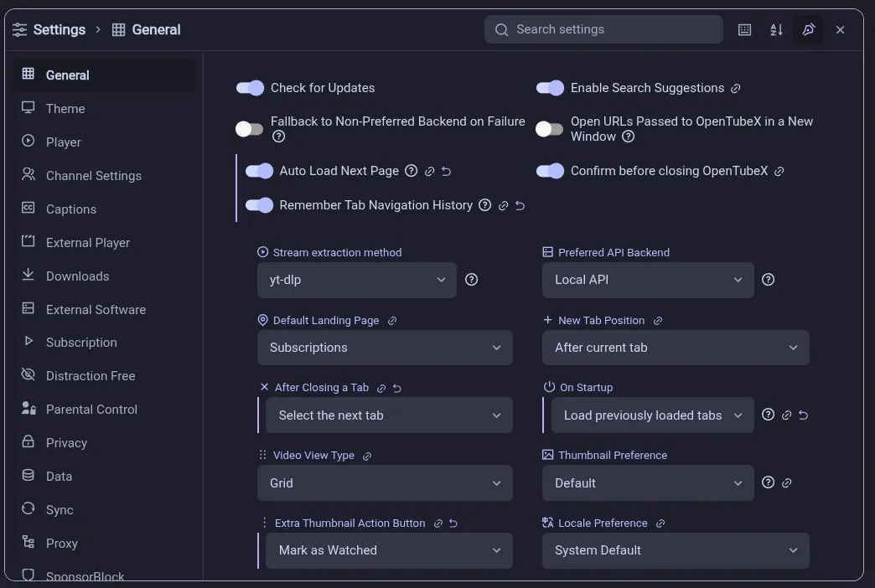Select General in the sidebar
This screenshot has width=875, height=588.
(x=105, y=75)
